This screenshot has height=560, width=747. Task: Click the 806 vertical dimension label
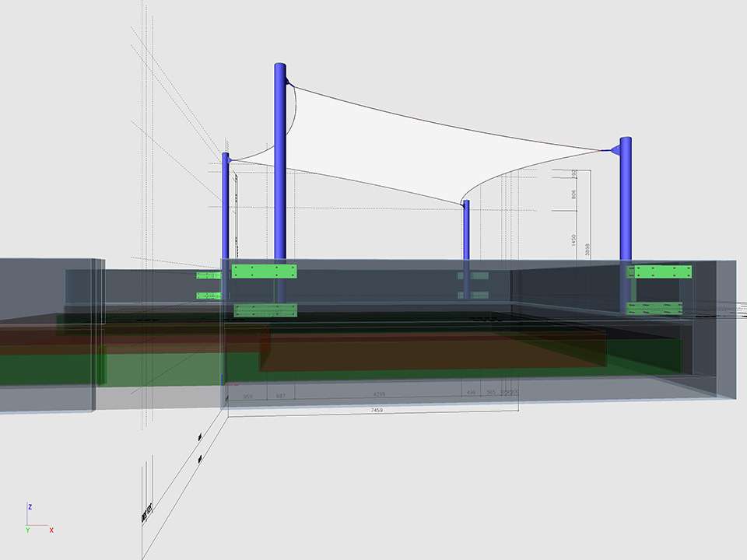(573, 194)
